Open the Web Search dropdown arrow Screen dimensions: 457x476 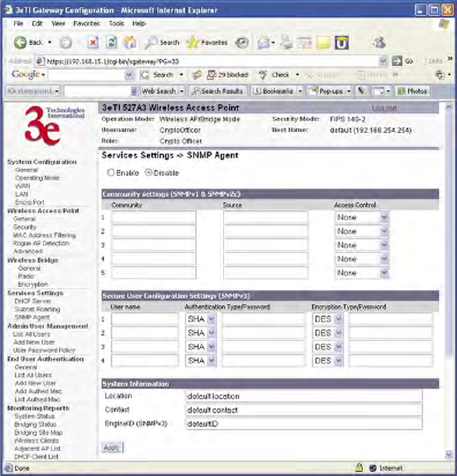(181, 91)
